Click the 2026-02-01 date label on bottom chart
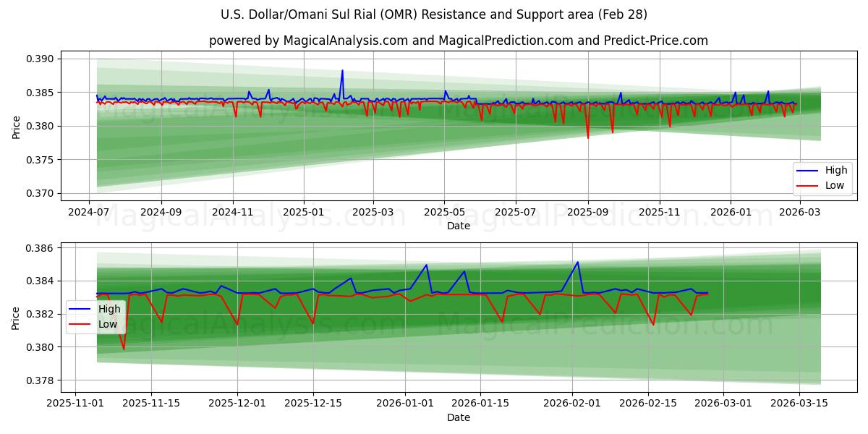The image size is (868, 434). click(571, 404)
